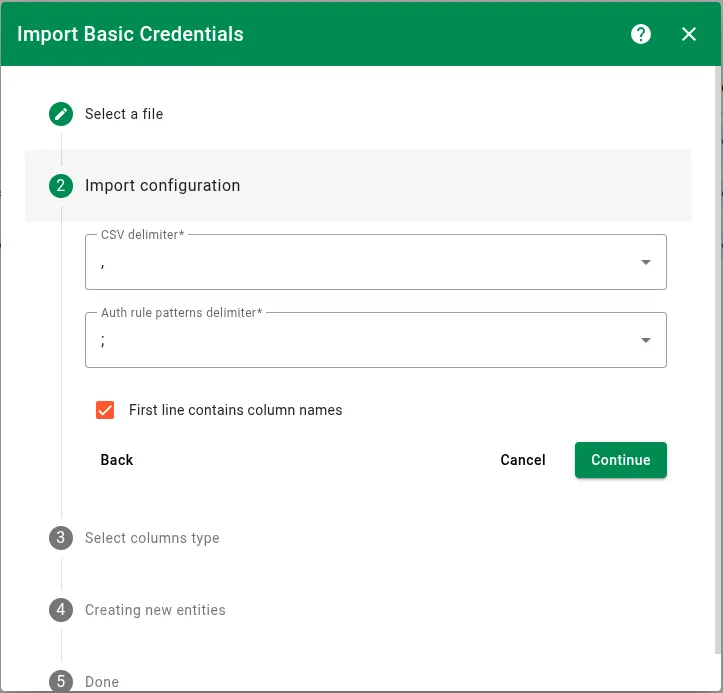Screen dimensions: 723x693
Task: Open the help question mark icon
Action: tap(640, 34)
